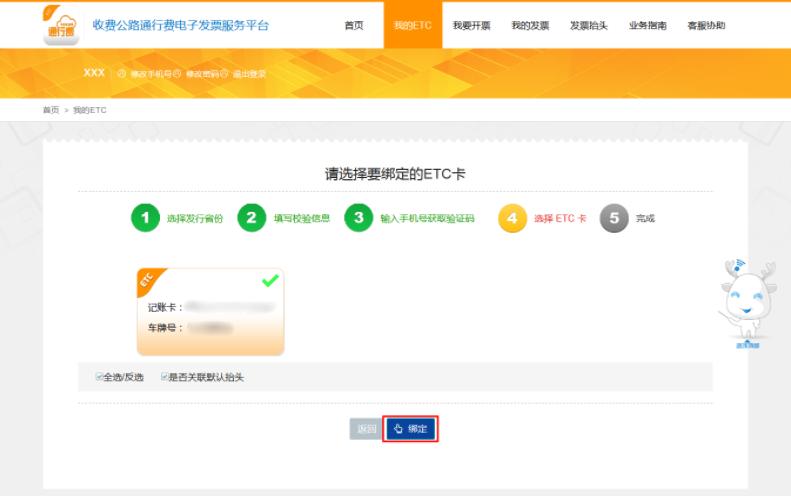Click the blue 绑定 button

tap(411, 429)
